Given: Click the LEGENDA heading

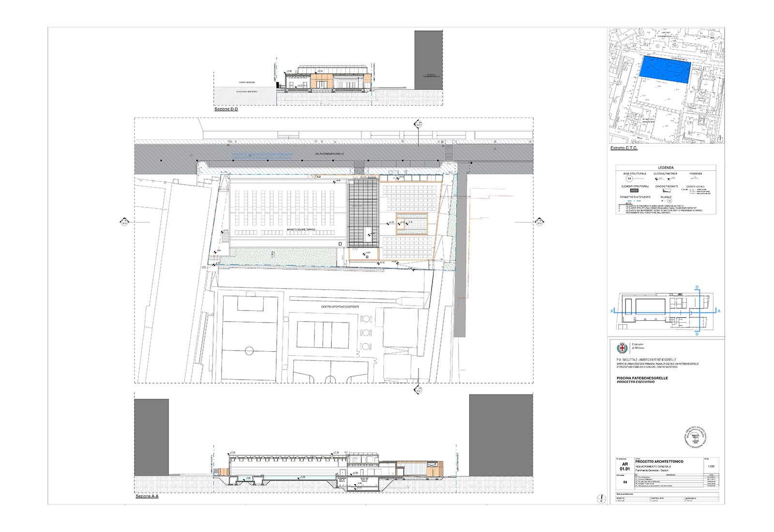Looking at the screenshot, I should click(666, 167).
